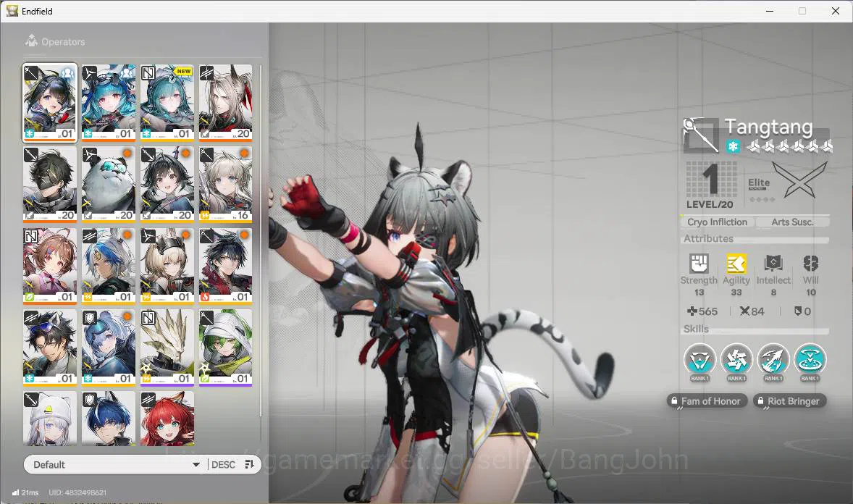Choose the white-haired cat-hat operator card

[x=49, y=419]
